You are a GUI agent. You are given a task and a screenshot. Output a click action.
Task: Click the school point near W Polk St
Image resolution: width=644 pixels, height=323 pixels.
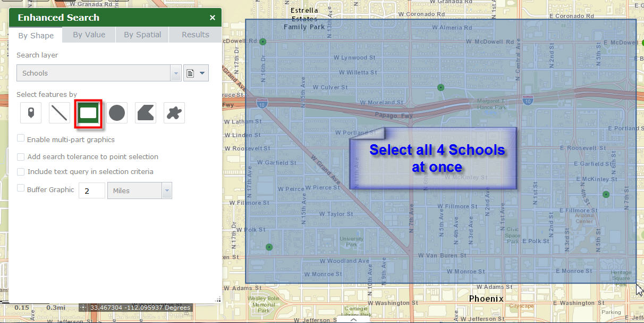269,247
